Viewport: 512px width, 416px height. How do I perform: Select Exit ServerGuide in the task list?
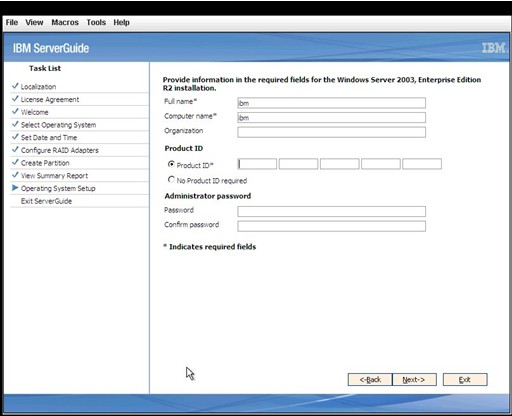click(46, 201)
